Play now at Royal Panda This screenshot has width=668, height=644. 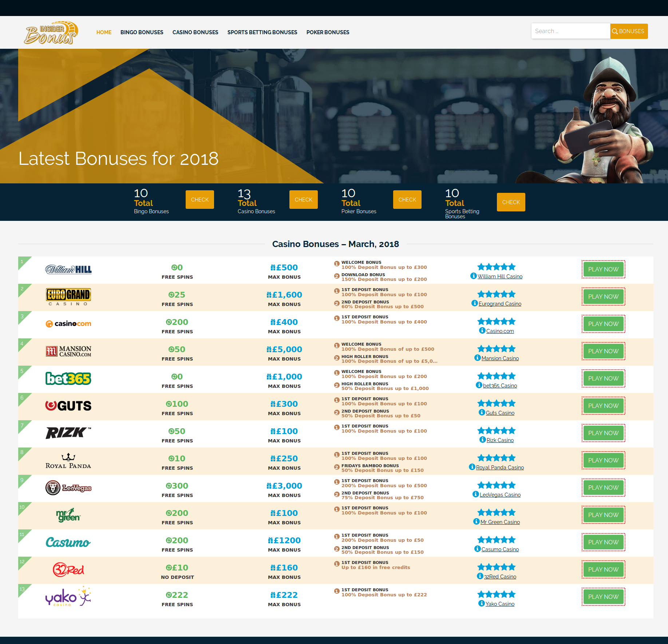click(x=604, y=460)
